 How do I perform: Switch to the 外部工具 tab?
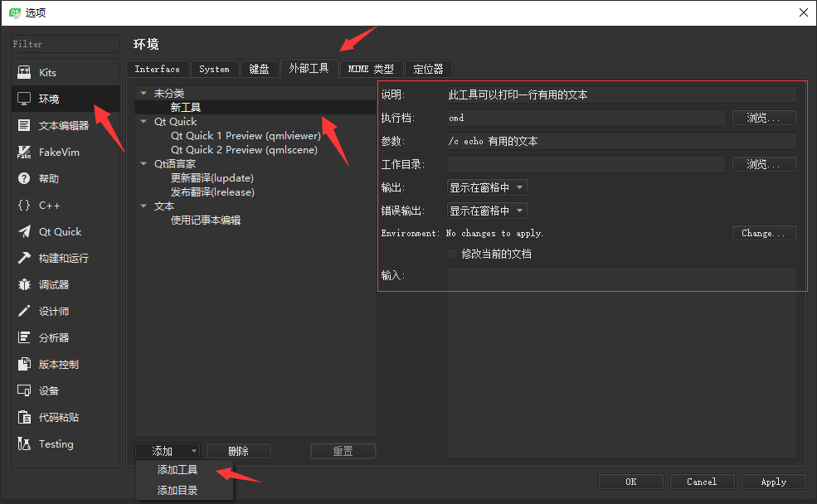point(309,68)
